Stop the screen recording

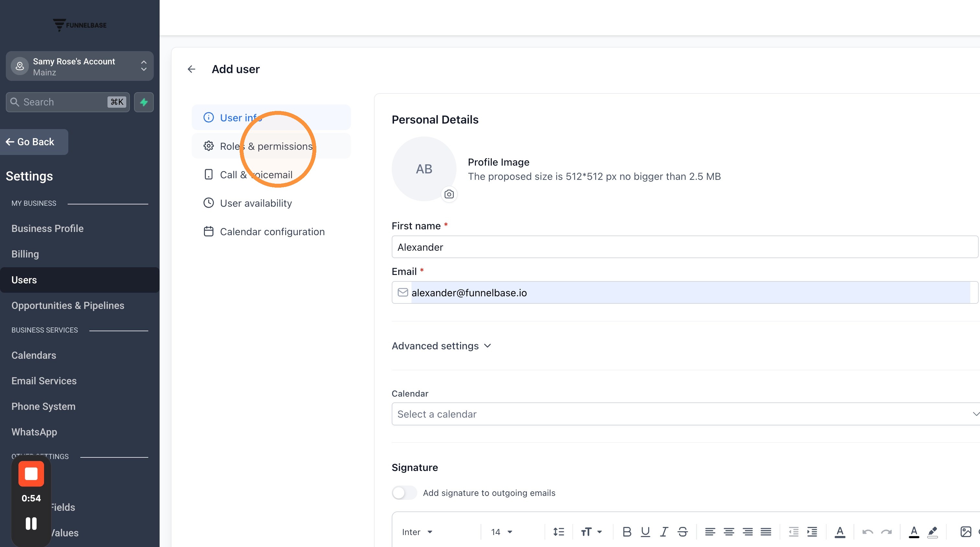pyautogui.click(x=31, y=474)
